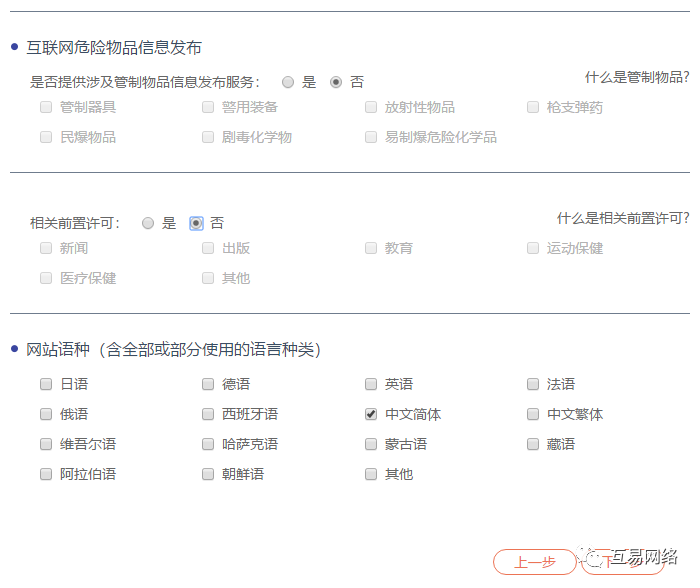Tick the 俄语 language checkbox

tap(46, 414)
